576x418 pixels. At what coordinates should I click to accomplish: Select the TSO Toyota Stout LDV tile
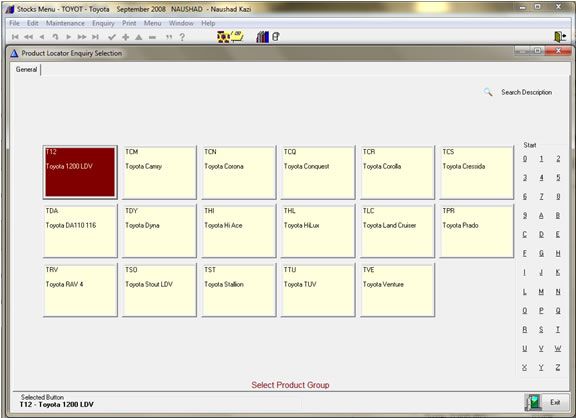[159, 290]
